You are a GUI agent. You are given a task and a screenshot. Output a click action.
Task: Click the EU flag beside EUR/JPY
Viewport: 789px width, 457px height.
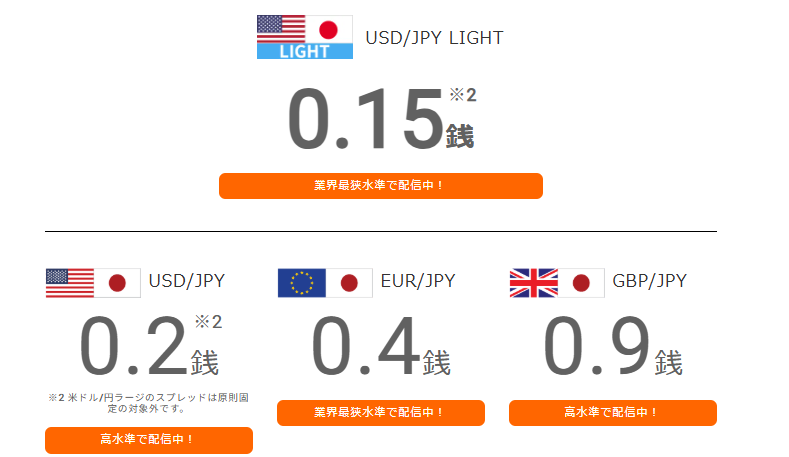301,283
